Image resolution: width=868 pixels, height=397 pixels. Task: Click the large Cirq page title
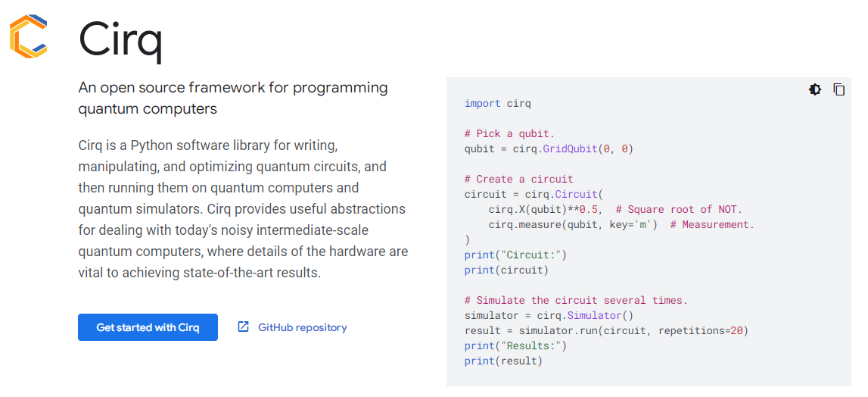[x=120, y=39]
